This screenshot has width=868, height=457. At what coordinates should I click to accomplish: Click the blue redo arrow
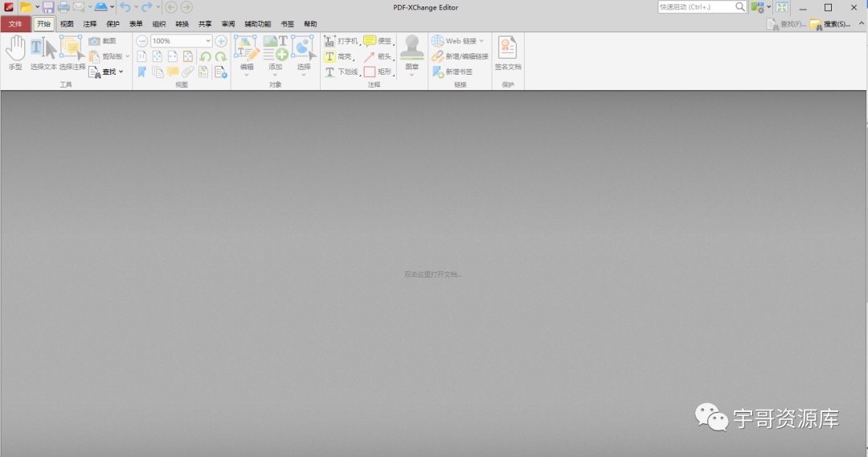point(147,7)
